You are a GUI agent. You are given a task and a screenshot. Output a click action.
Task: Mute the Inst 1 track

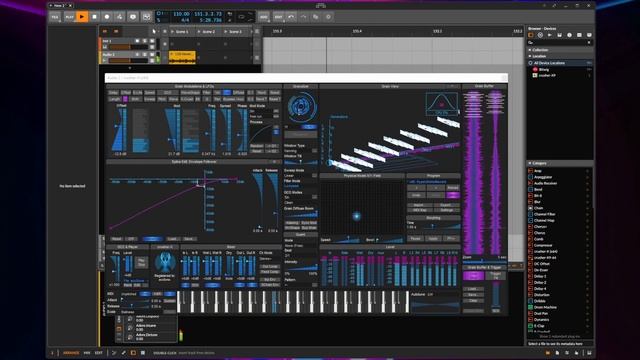click(x=152, y=41)
